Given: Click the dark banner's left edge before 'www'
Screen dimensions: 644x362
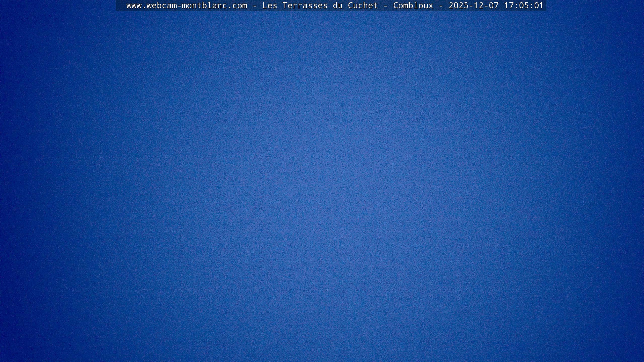Looking at the screenshot, I should click(x=120, y=6).
